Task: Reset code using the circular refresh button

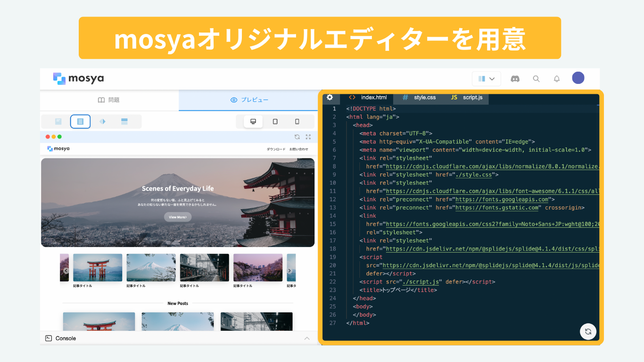Action: pyautogui.click(x=588, y=331)
